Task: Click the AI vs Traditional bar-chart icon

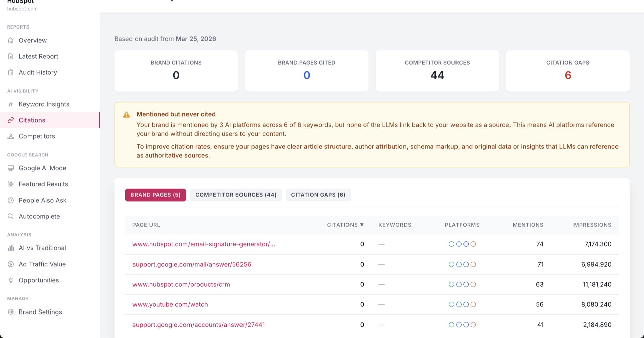Action: [x=11, y=248]
